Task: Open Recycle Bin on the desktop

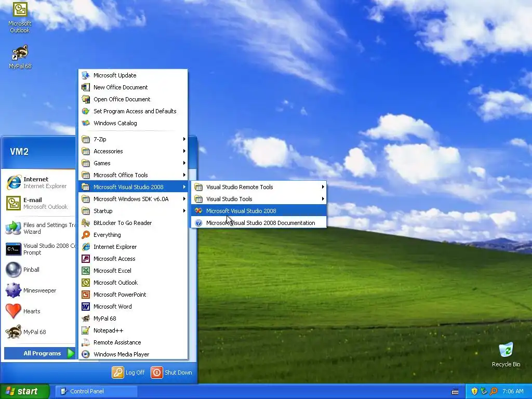Action: pyautogui.click(x=506, y=350)
